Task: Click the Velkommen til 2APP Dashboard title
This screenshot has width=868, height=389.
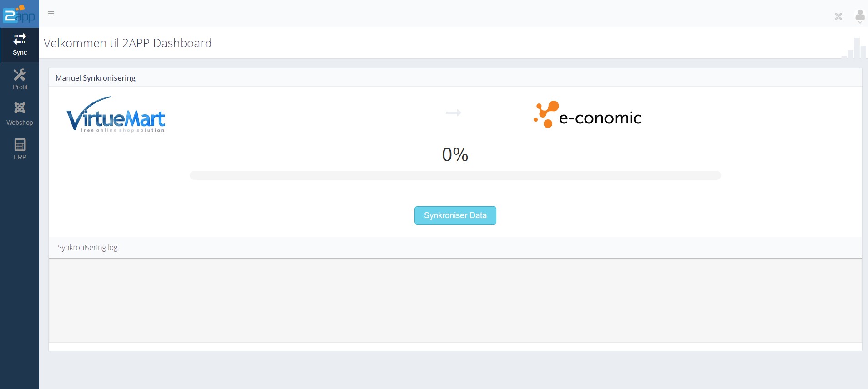Action: click(x=128, y=43)
